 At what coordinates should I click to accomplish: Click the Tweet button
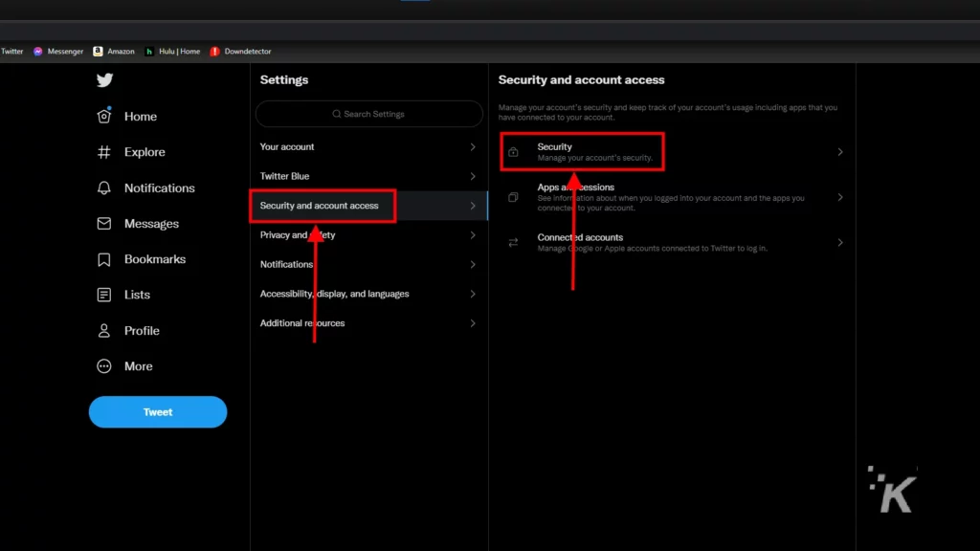pyautogui.click(x=158, y=411)
